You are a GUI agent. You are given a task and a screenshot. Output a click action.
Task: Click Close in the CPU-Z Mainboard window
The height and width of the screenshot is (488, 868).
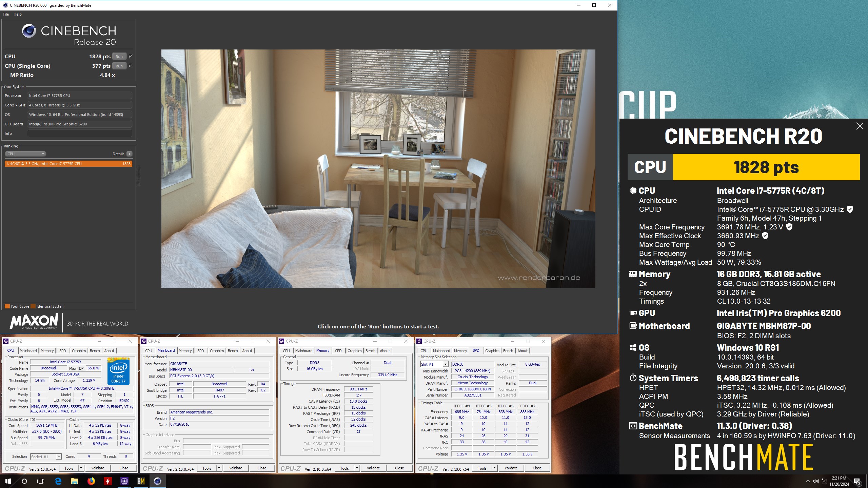coord(262,468)
